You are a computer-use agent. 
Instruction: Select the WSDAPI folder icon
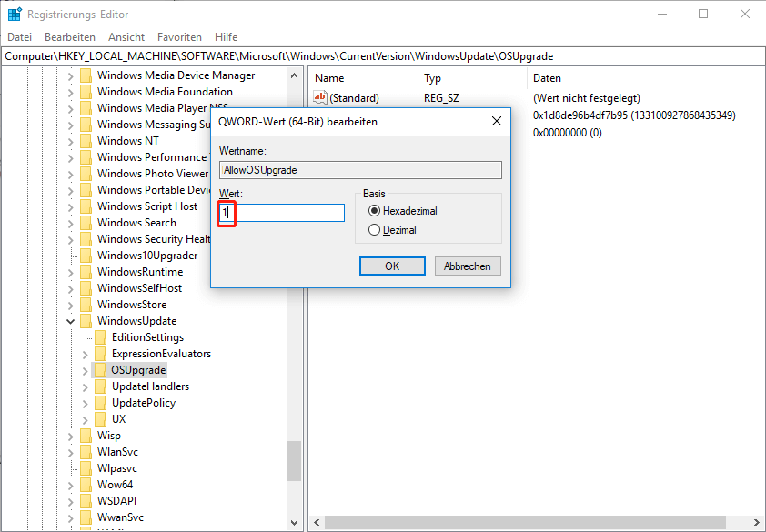(86, 501)
